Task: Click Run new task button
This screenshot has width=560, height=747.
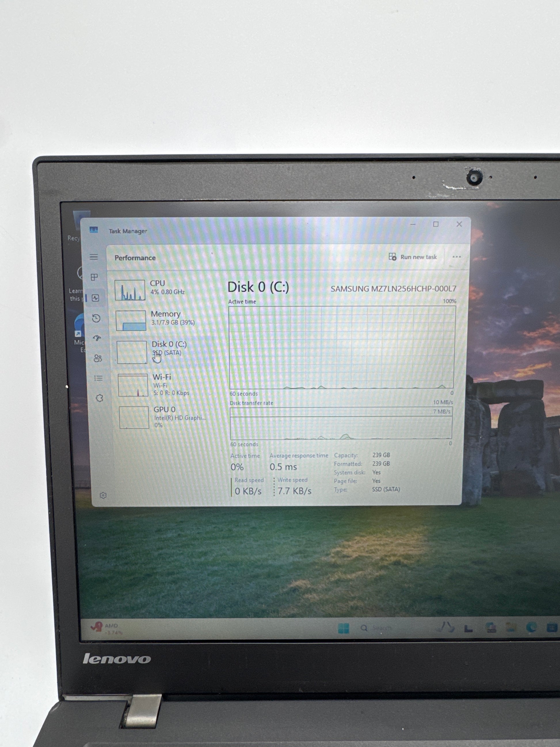Action: [x=413, y=257]
